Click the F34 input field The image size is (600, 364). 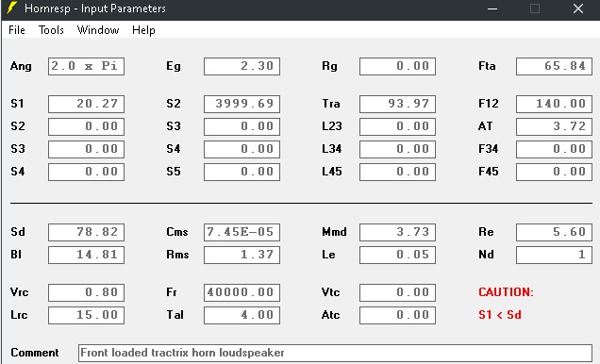click(x=554, y=149)
